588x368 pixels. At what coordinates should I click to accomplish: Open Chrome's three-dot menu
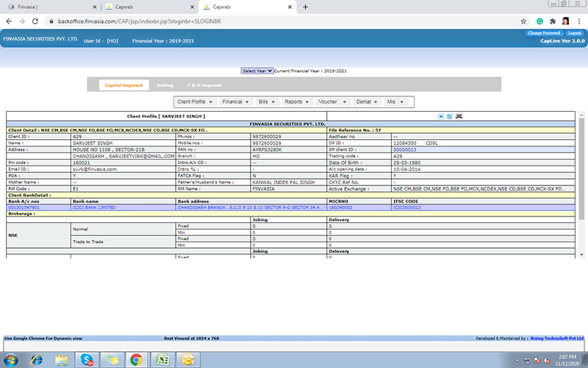pyautogui.click(x=579, y=21)
